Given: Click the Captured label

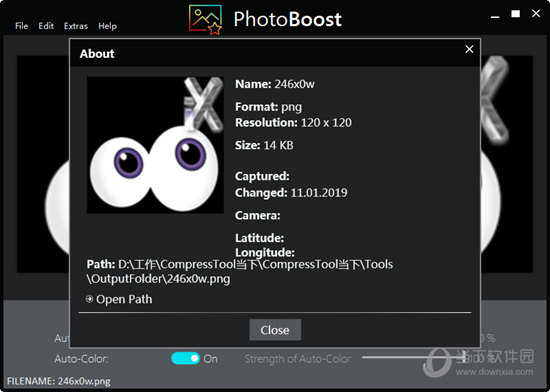Looking at the screenshot, I should point(262,176).
